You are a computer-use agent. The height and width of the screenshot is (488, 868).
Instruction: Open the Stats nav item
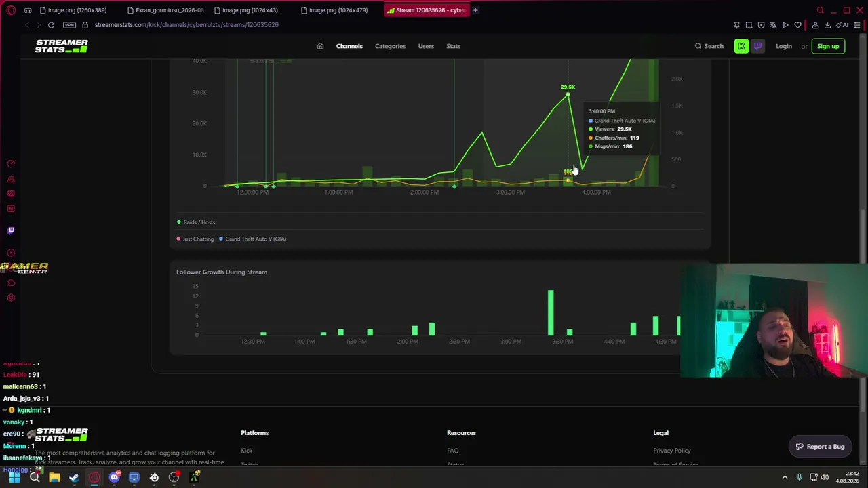point(453,46)
